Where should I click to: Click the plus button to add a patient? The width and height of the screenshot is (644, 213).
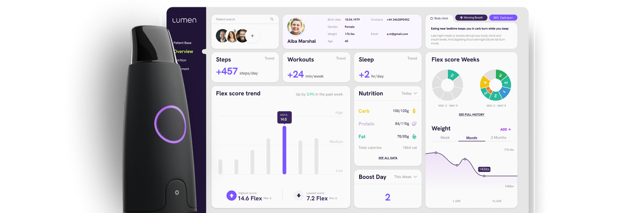click(x=253, y=36)
